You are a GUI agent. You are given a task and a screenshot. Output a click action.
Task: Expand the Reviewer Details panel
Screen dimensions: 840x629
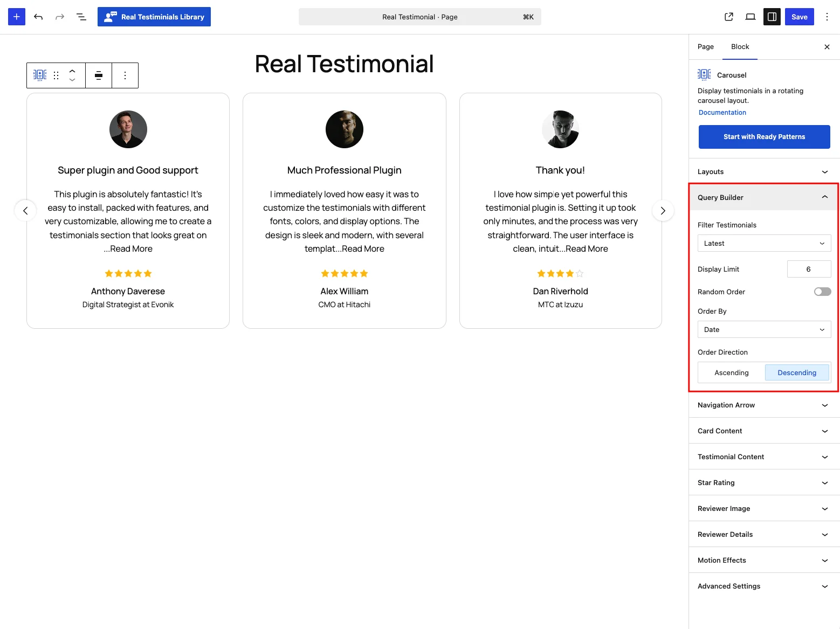point(765,534)
